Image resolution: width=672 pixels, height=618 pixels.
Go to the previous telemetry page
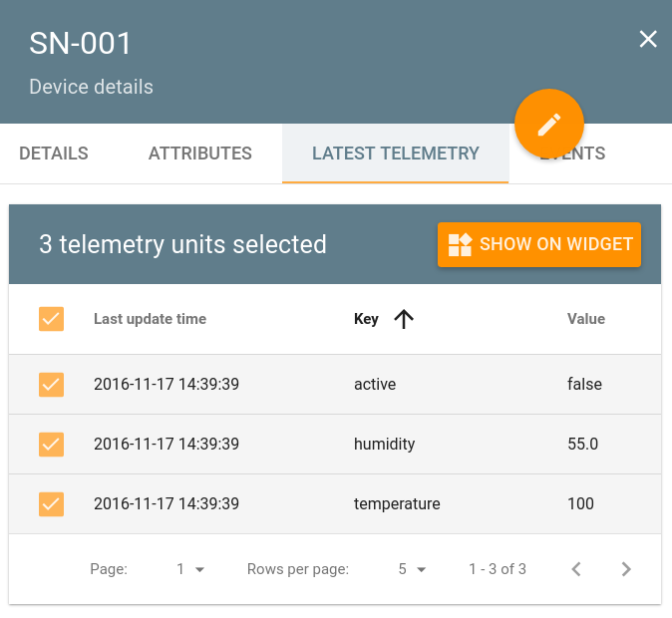coord(576,569)
